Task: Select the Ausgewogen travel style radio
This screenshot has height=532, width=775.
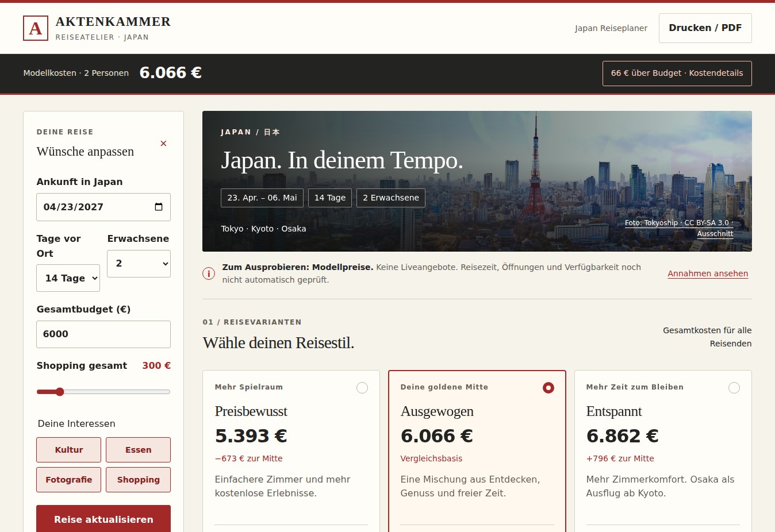Action: [x=548, y=388]
